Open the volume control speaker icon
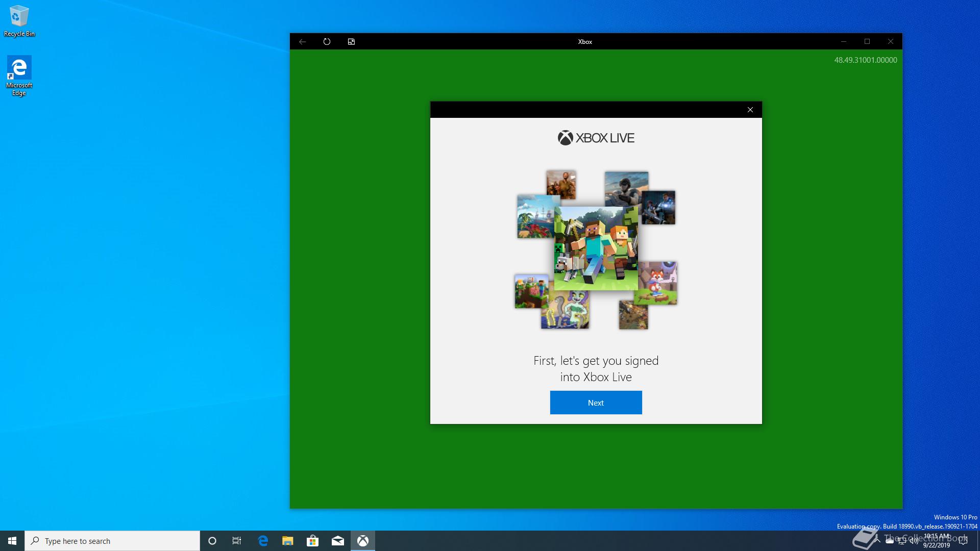980x551 pixels. [914, 541]
